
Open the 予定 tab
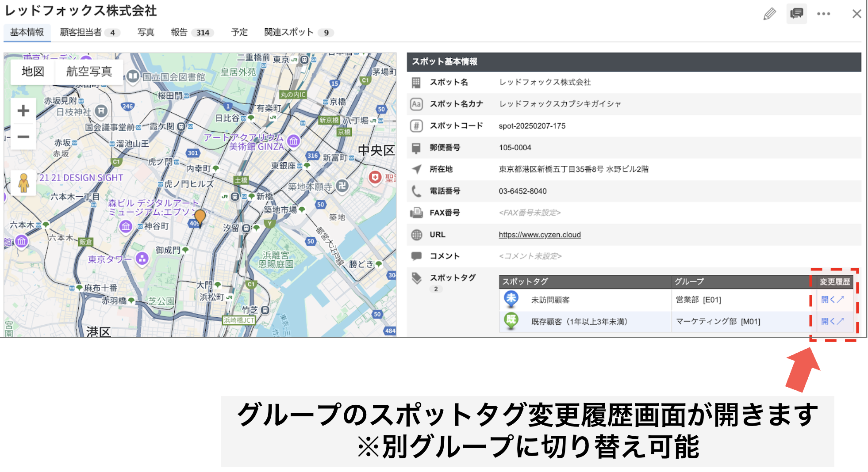click(239, 32)
